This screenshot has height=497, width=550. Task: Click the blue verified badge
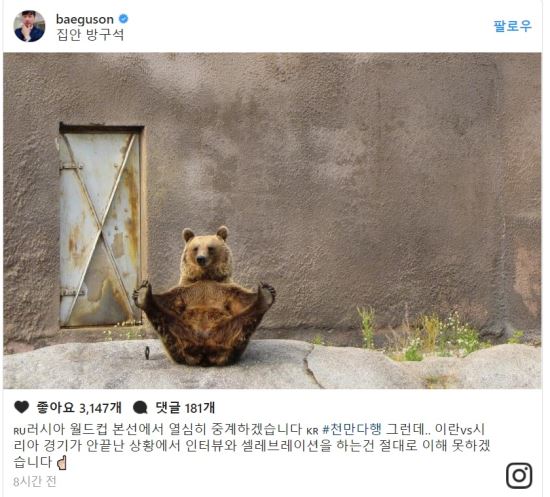click(x=123, y=18)
